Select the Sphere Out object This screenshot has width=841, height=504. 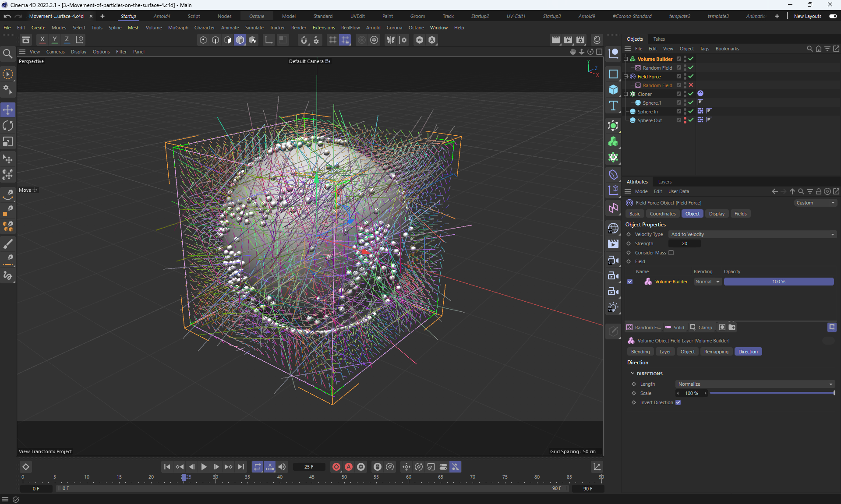[650, 120]
